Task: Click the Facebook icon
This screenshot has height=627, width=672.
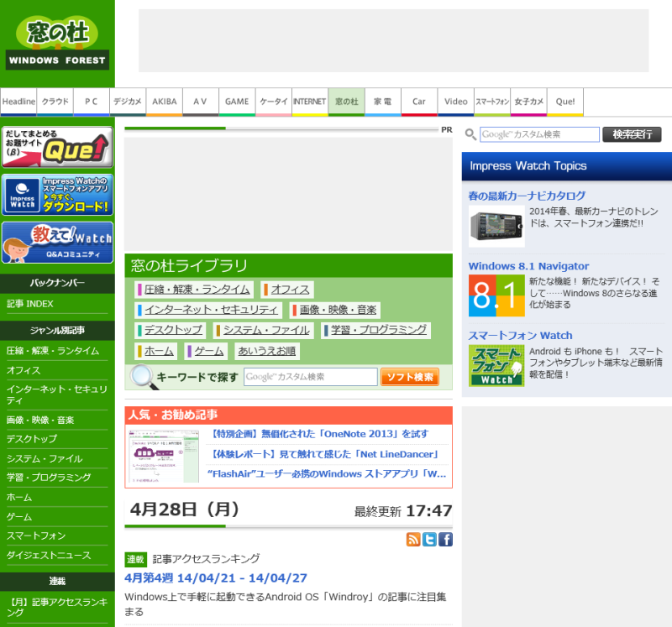Action: [445, 540]
